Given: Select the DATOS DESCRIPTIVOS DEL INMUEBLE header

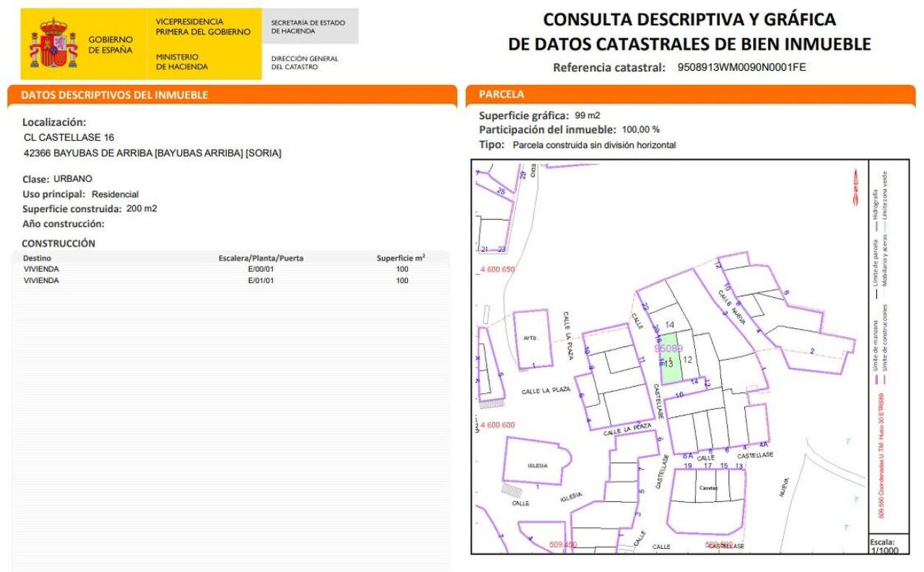Looking at the screenshot, I should [x=114, y=95].
